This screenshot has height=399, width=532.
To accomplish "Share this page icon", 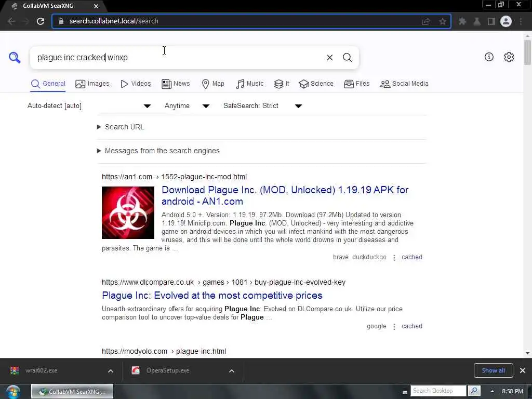I will [426, 21].
